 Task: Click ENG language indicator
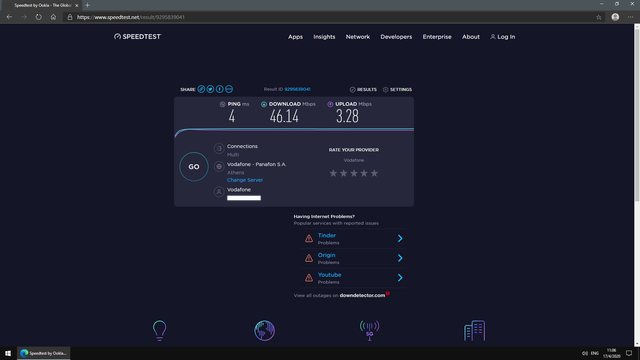tap(595, 353)
